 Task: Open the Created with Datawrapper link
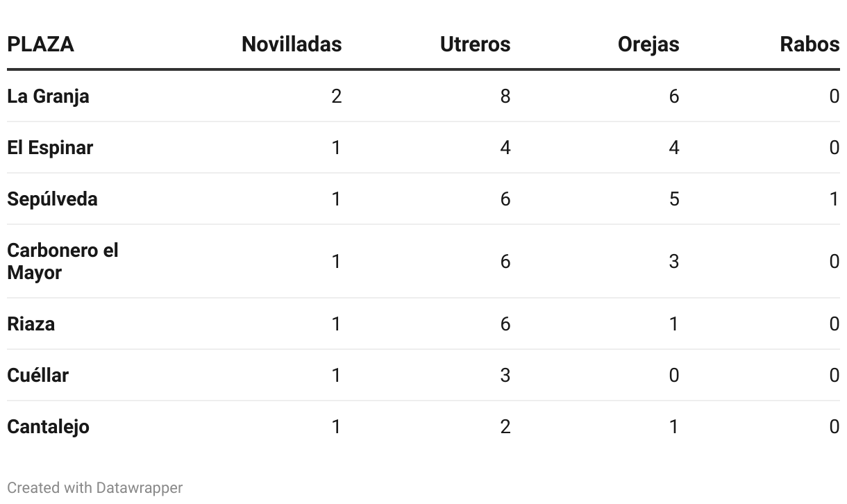point(95,488)
